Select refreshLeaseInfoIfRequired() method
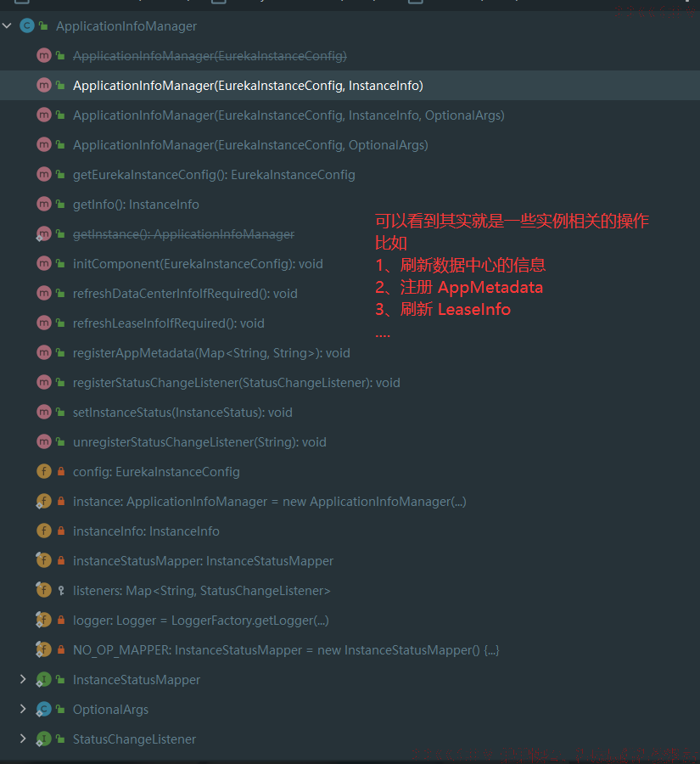Screen dimensions: 700x764 click(x=350, y=323)
